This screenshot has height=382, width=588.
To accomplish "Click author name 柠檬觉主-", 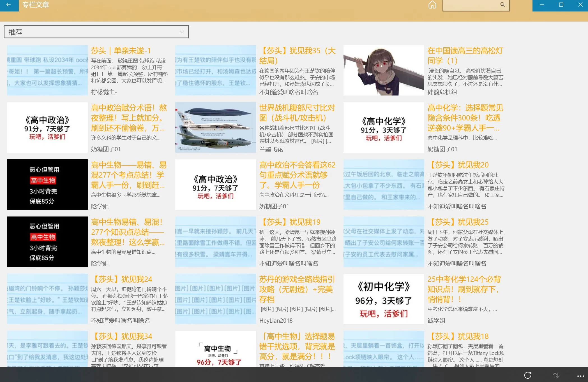I will click(x=104, y=92).
